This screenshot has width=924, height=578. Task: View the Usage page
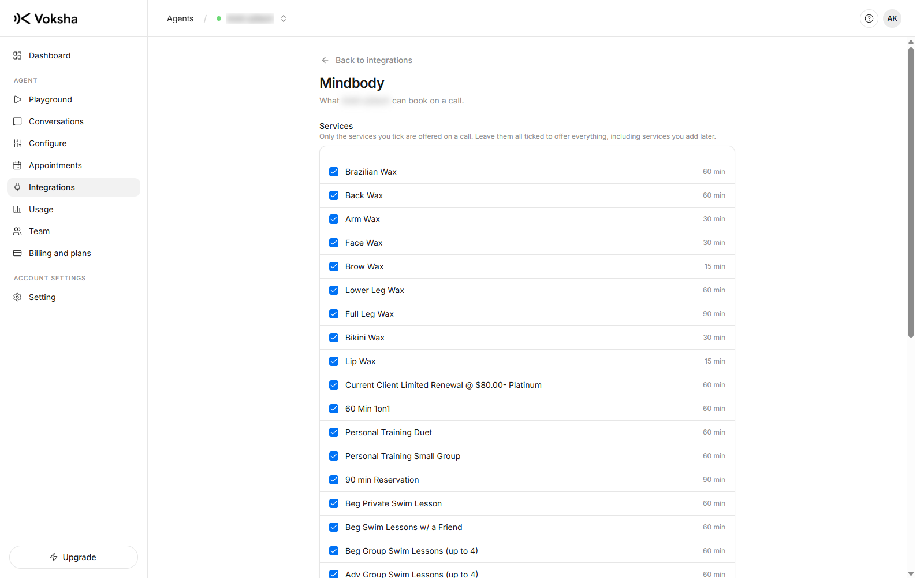(x=73, y=209)
